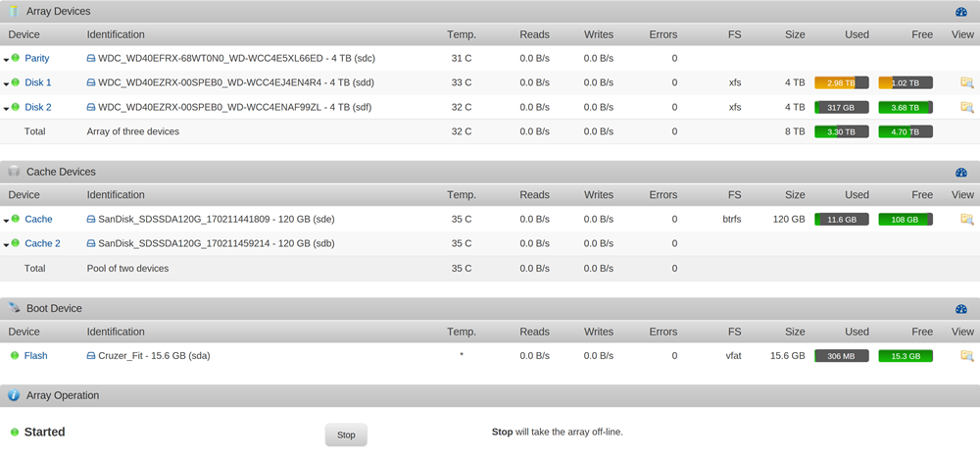Screen dimensions: 980x460
Task: Stop the array with the Stop button
Action: [x=346, y=434]
